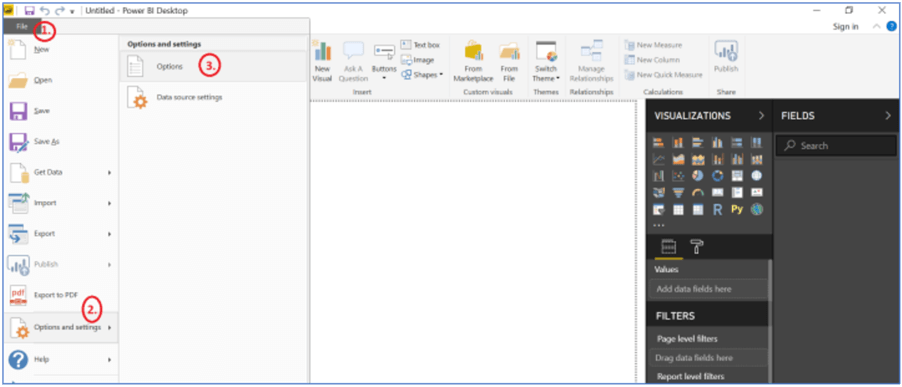This screenshot has width=902, height=387.
Task: Switch to the Fields well tab in Visualizations
Action: [x=668, y=247]
